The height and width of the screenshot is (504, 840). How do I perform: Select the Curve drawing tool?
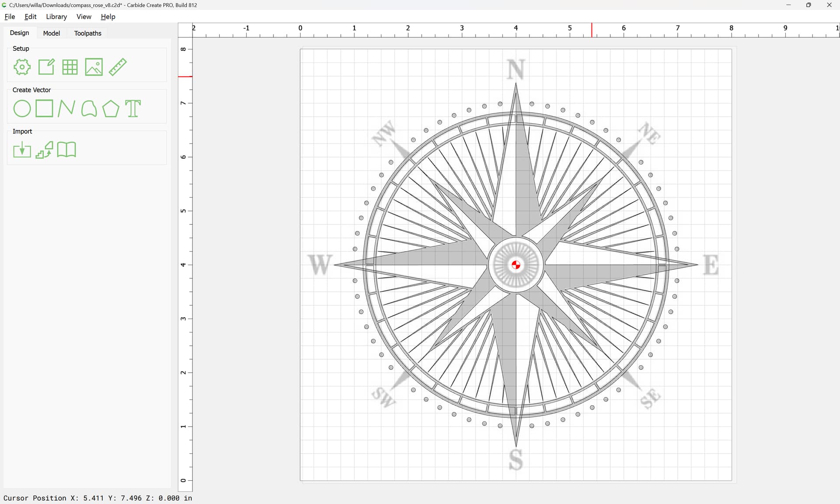point(89,108)
